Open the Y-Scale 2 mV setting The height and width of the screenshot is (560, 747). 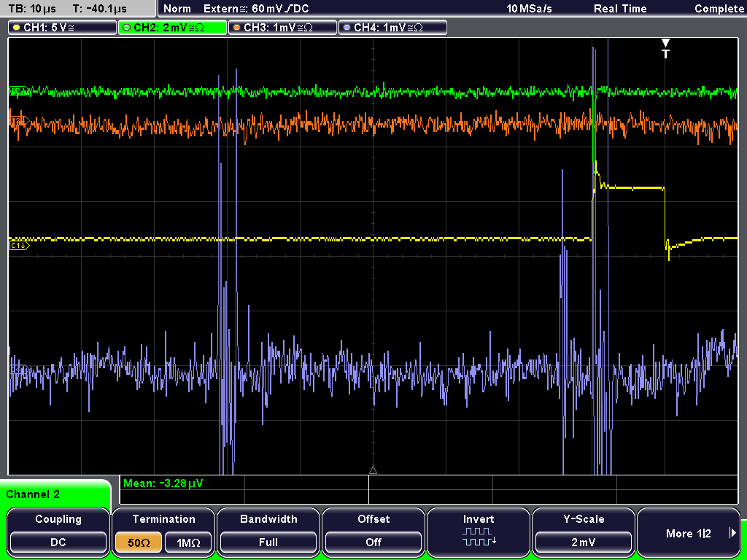coord(583,532)
